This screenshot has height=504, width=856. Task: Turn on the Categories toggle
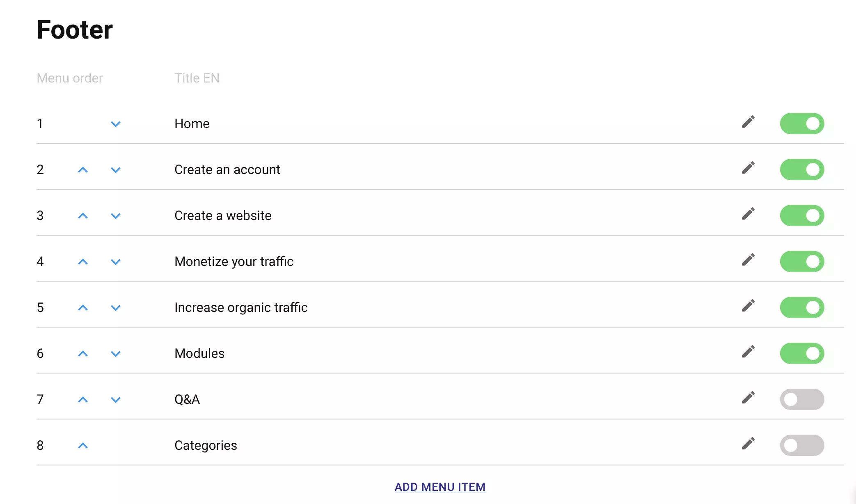(x=802, y=445)
